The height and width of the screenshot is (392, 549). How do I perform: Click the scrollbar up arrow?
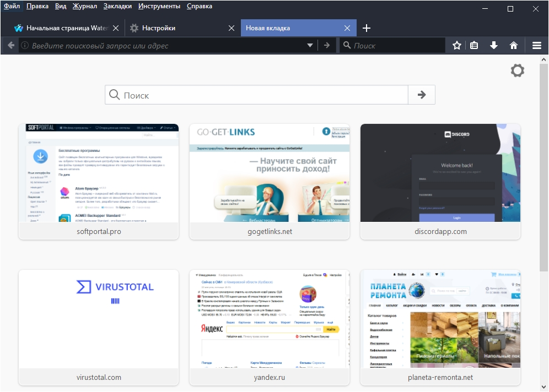pyautogui.click(x=543, y=59)
